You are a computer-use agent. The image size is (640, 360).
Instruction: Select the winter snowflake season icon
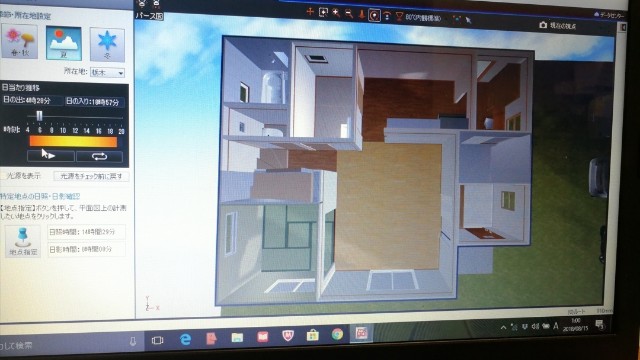[107, 44]
